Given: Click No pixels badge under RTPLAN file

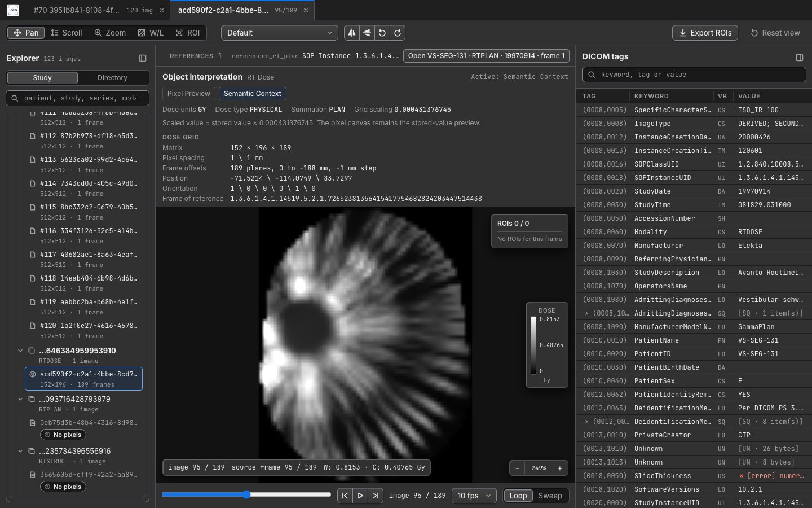Looking at the screenshot, I should pos(63,435).
